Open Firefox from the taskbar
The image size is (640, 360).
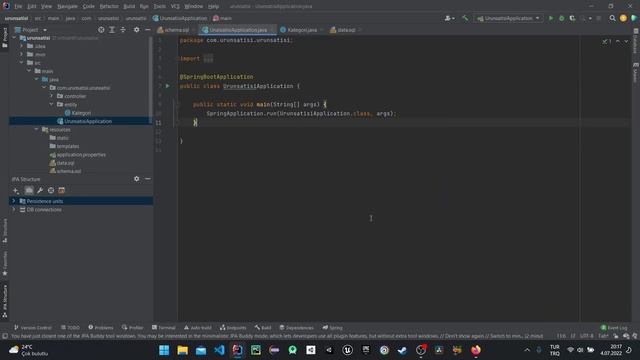click(476, 350)
